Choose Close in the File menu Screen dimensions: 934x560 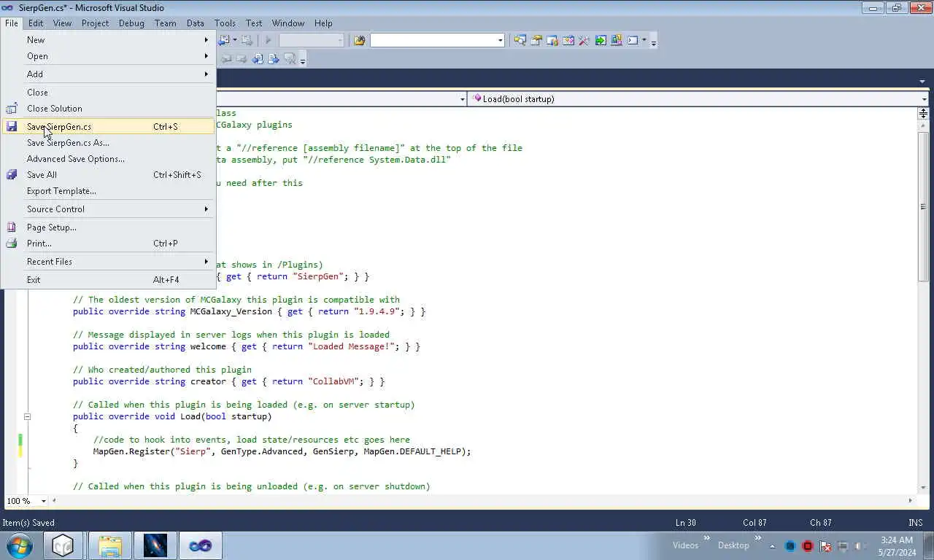coord(109,92)
